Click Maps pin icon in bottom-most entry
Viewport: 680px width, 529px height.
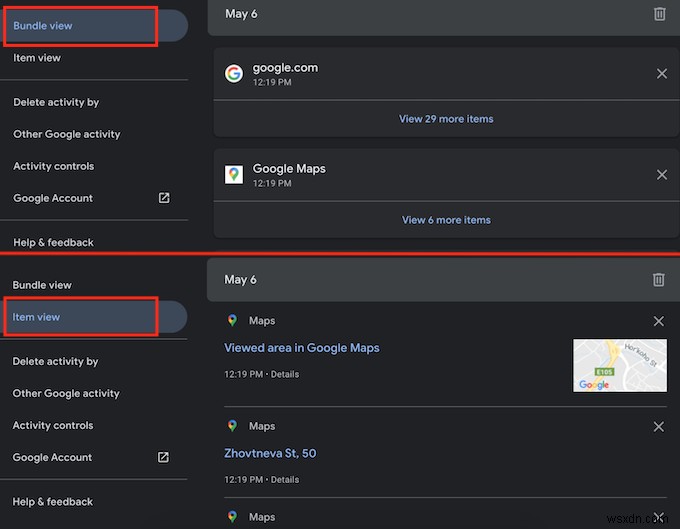[x=232, y=517]
